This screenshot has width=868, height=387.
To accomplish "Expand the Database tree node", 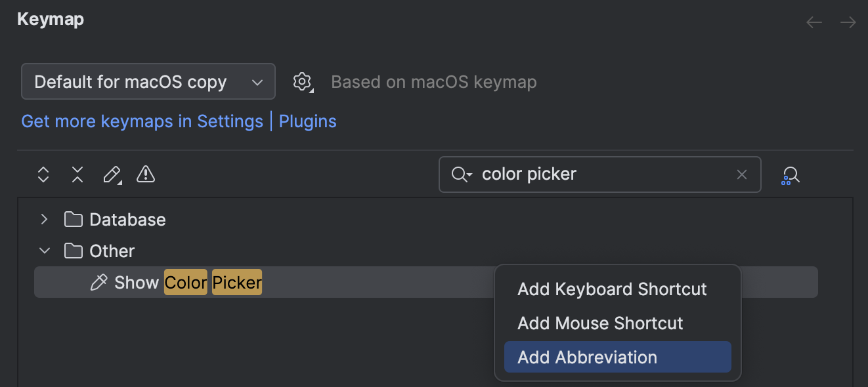I will [x=44, y=219].
